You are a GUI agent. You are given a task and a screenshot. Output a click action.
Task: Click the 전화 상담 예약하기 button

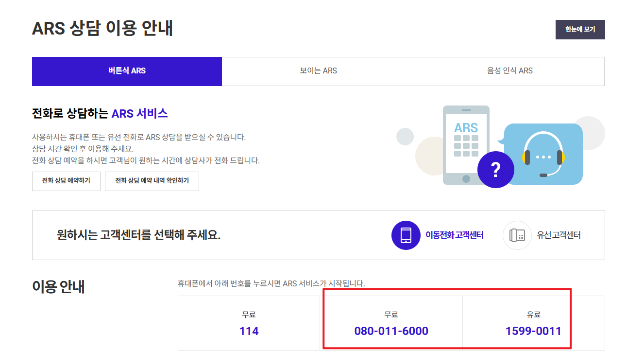[66, 181]
